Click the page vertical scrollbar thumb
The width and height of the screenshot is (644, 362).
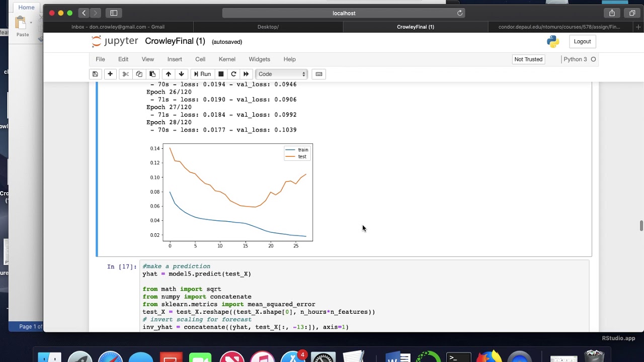point(641,226)
